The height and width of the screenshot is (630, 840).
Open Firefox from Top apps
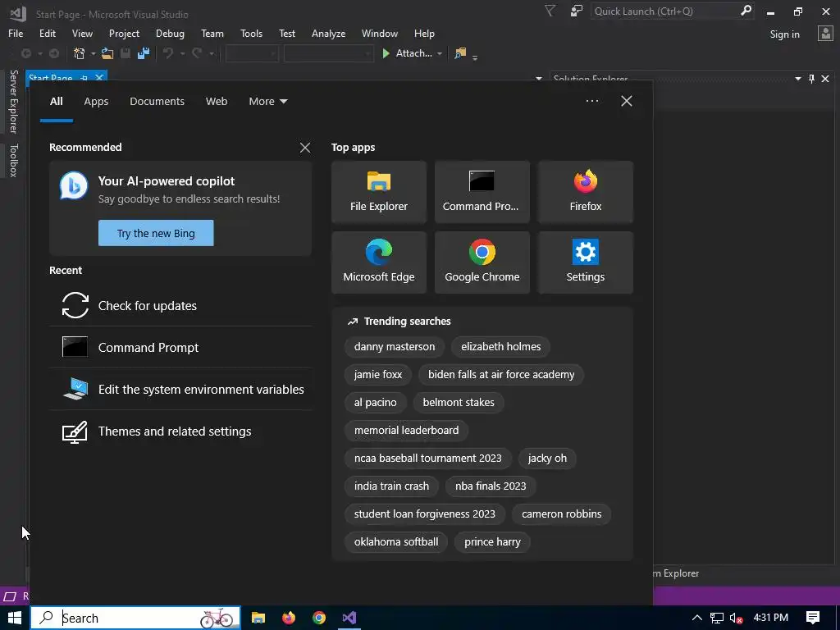click(586, 192)
